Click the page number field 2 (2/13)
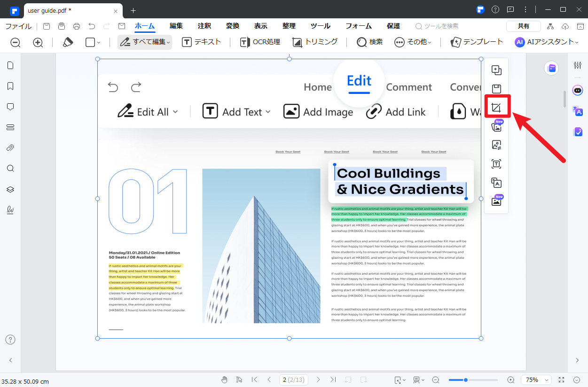The width and height of the screenshot is (588, 387). (294, 379)
